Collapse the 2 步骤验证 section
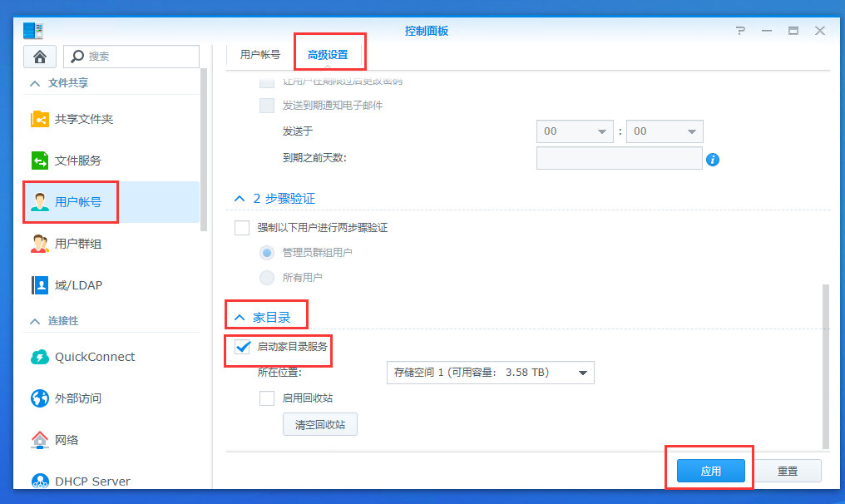The height and width of the screenshot is (504, 845). [x=240, y=199]
